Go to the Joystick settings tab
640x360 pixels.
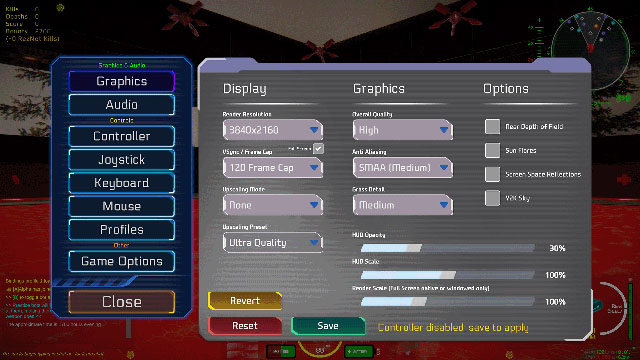click(122, 159)
